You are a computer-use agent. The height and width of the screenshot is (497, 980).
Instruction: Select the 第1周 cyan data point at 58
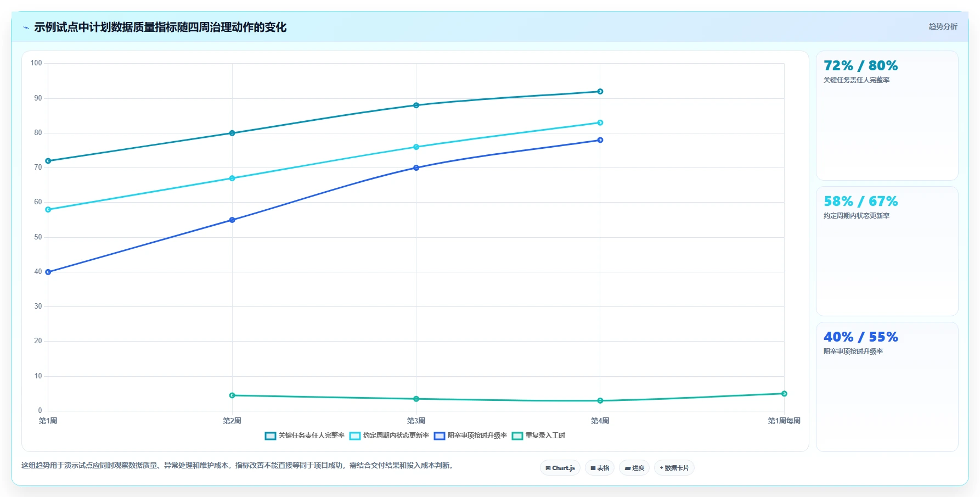click(x=48, y=210)
